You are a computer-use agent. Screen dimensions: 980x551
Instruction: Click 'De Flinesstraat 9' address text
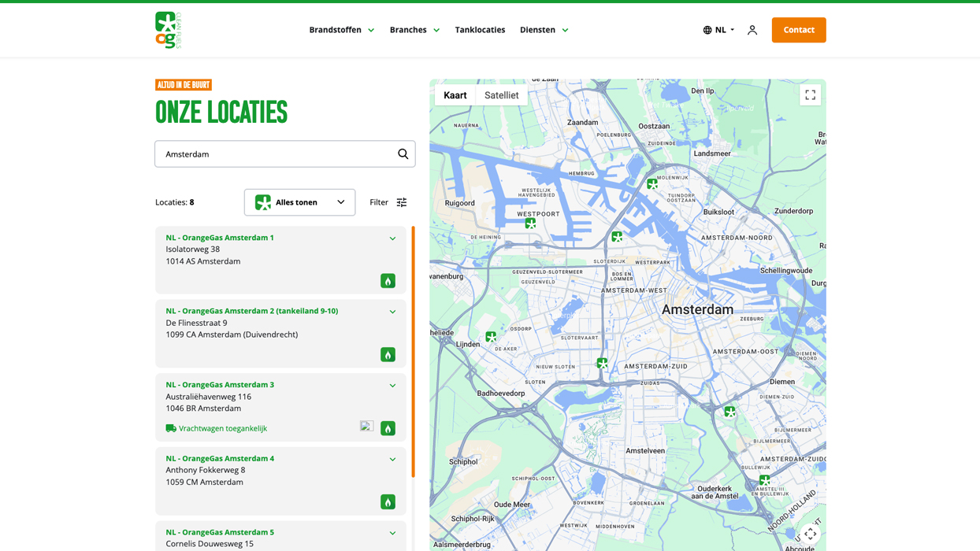click(196, 323)
